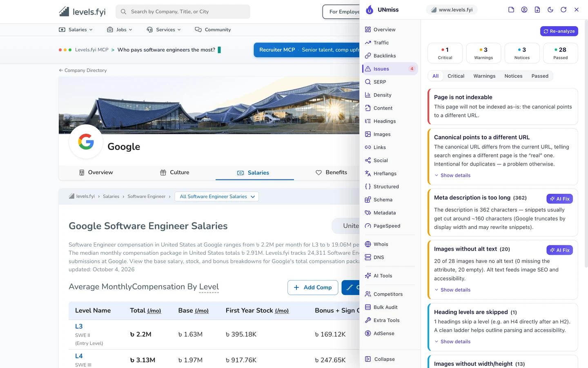Click the Re-analyze button
Image resolution: width=588 pixels, height=368 pixels.
click(x=559, y=31)
